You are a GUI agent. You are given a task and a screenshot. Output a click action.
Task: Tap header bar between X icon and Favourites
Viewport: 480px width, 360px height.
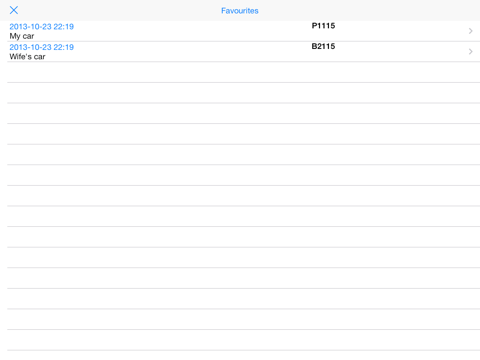(120, 10)
